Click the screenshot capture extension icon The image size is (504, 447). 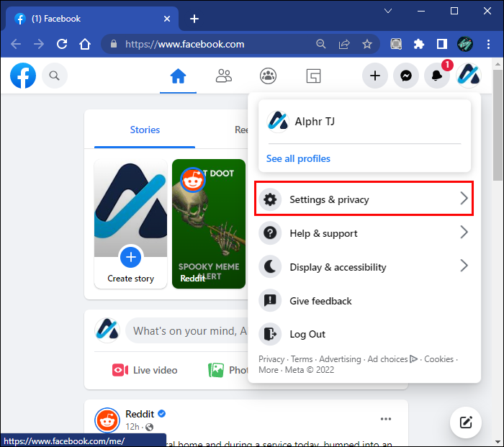[396, 44]
